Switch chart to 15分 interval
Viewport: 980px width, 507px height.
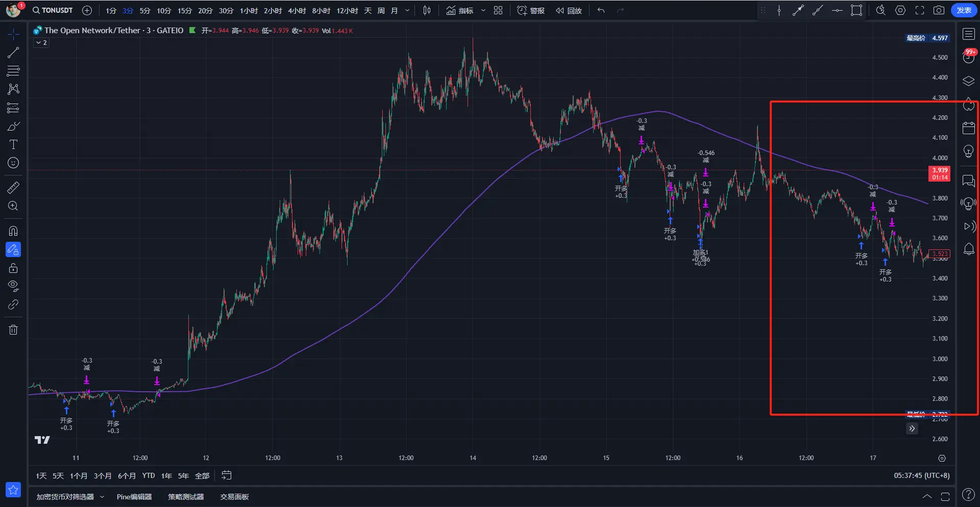[x=185, y=11]
